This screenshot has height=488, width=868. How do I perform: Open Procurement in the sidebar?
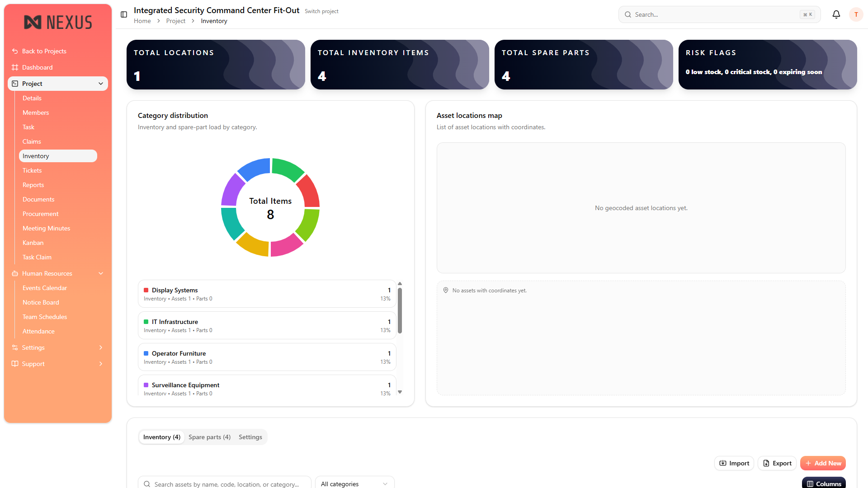point(41,214)
